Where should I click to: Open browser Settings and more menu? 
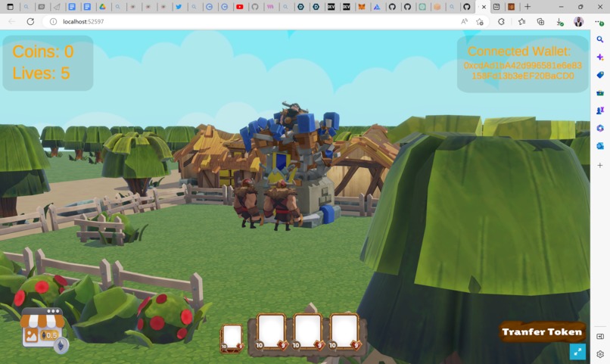coord(599,22)
